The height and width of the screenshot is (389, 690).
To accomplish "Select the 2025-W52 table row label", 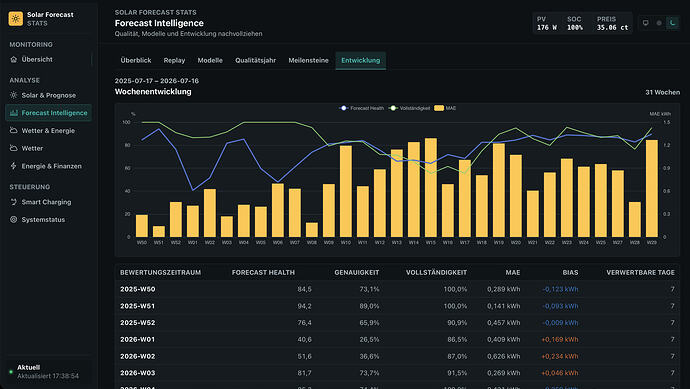I will (138, 323).
